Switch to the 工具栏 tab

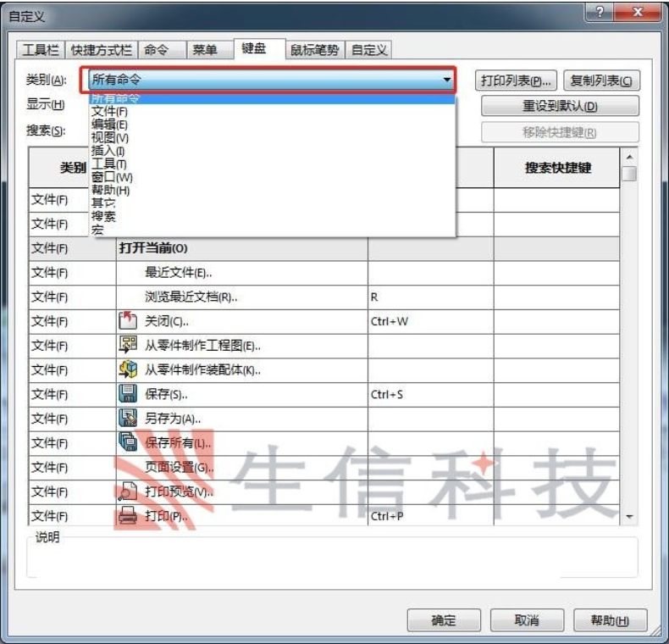tap(41, 50)
